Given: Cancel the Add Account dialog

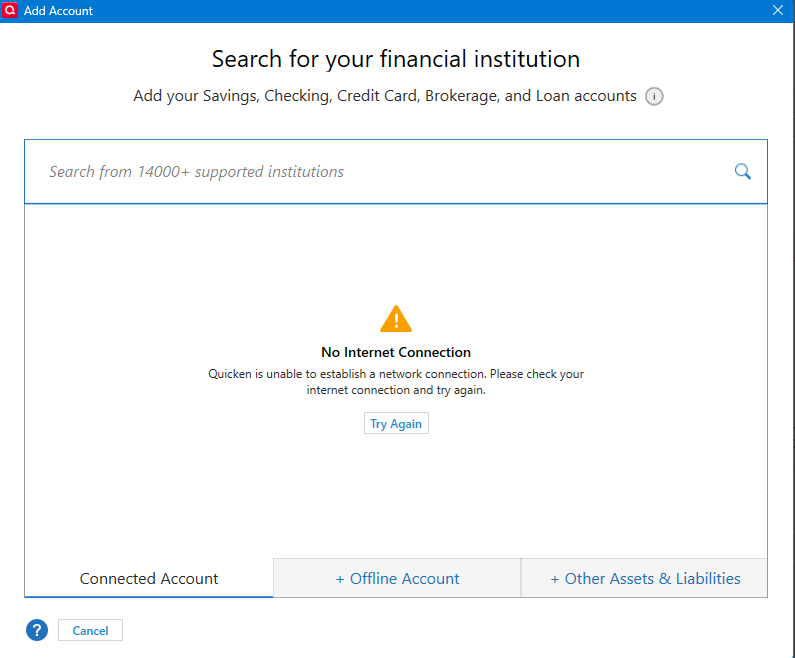Looking at the screenshot, I should point(90,630).
